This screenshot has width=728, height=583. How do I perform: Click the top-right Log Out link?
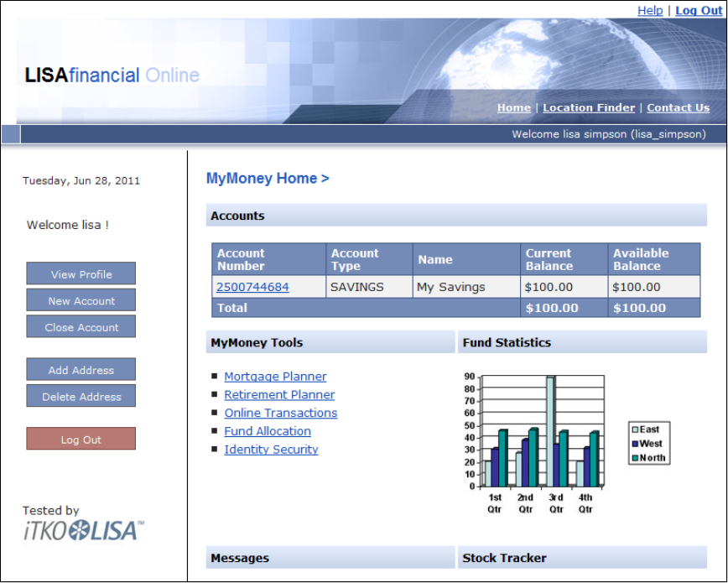point(699,10)
